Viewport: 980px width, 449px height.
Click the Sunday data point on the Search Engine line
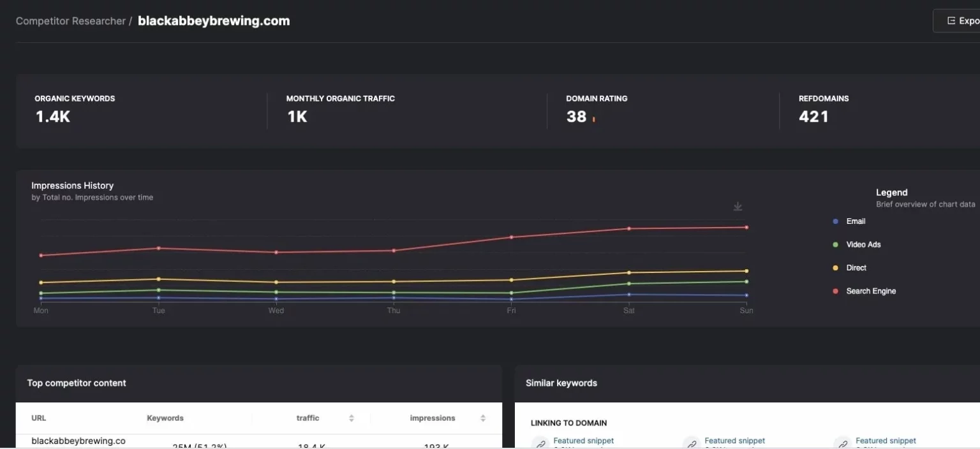pos(746,227)
